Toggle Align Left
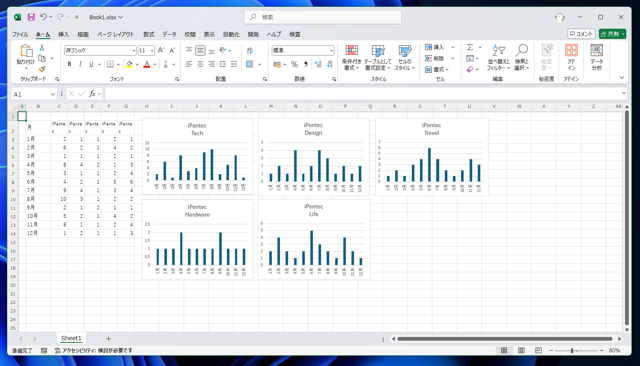This screenshot has width=640, height=366. 189,64
